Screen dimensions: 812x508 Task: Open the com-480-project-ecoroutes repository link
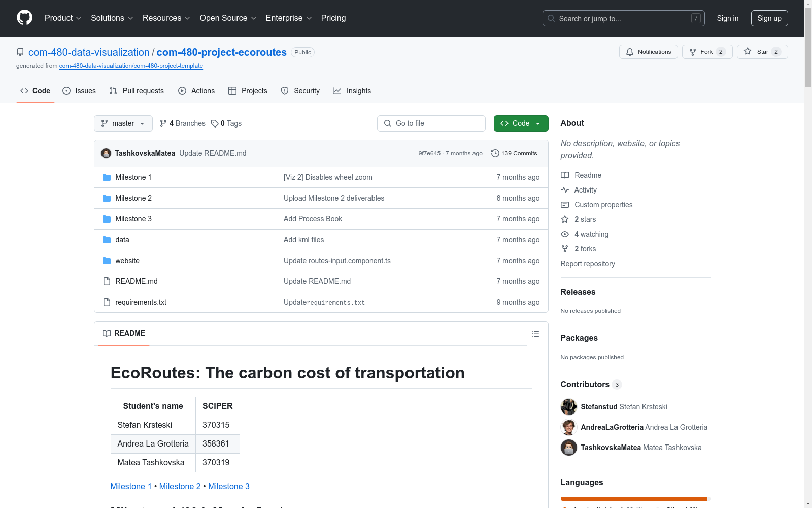click(222, 52)
